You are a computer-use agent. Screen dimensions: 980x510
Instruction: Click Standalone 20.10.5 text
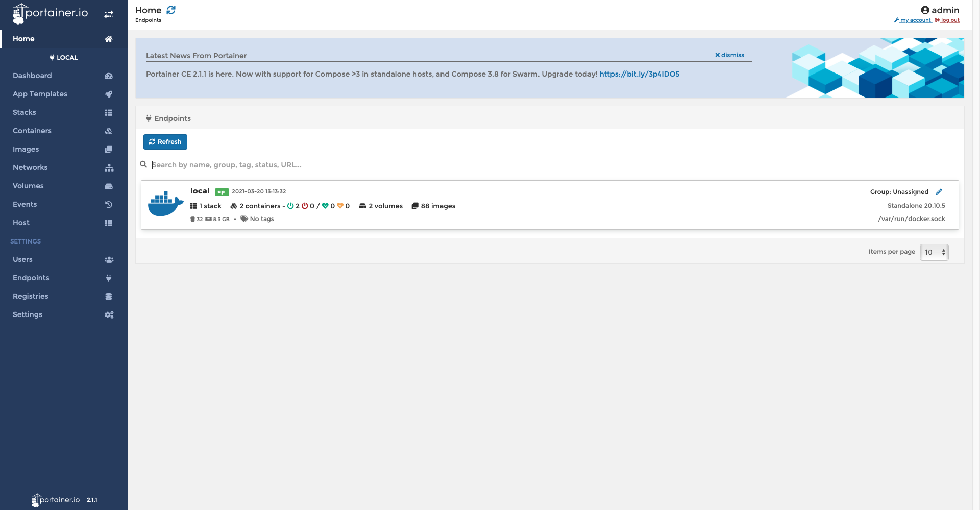(916, 206)
